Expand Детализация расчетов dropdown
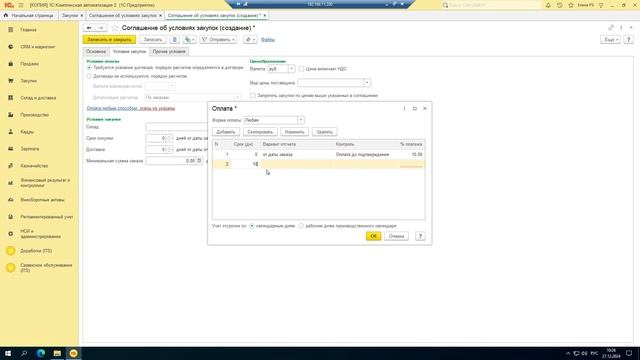 click(237, 98)
